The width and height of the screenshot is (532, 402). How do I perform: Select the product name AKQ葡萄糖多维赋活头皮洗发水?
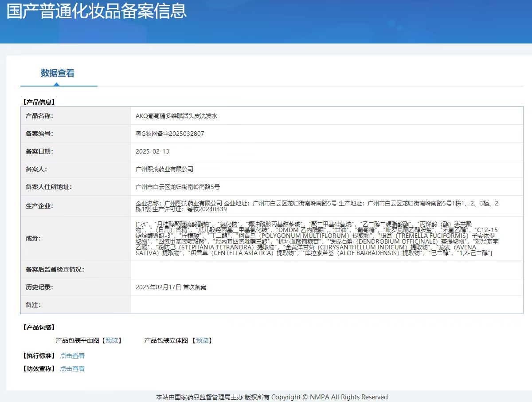(176, 116)
